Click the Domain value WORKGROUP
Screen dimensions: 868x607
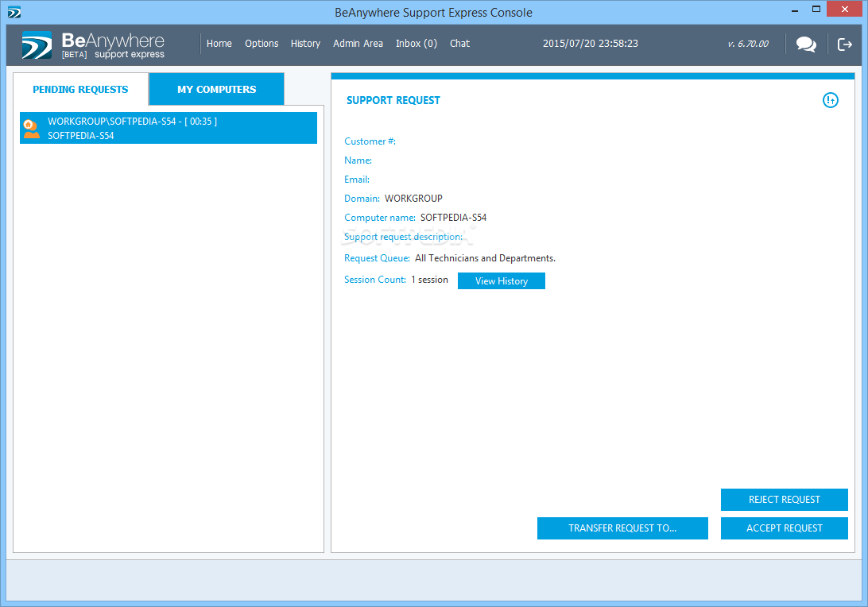(413, 198)
